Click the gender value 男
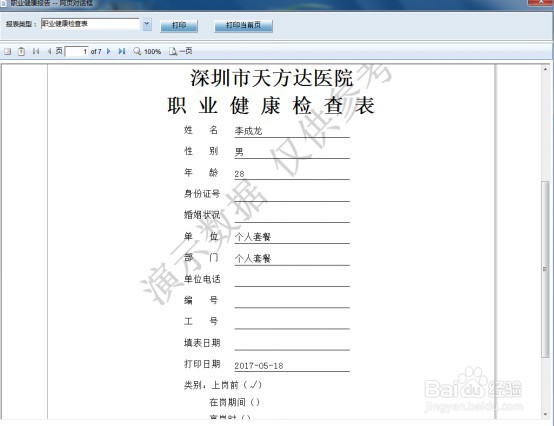The width and height of the screenshot is (554, 426). [239, 152]
